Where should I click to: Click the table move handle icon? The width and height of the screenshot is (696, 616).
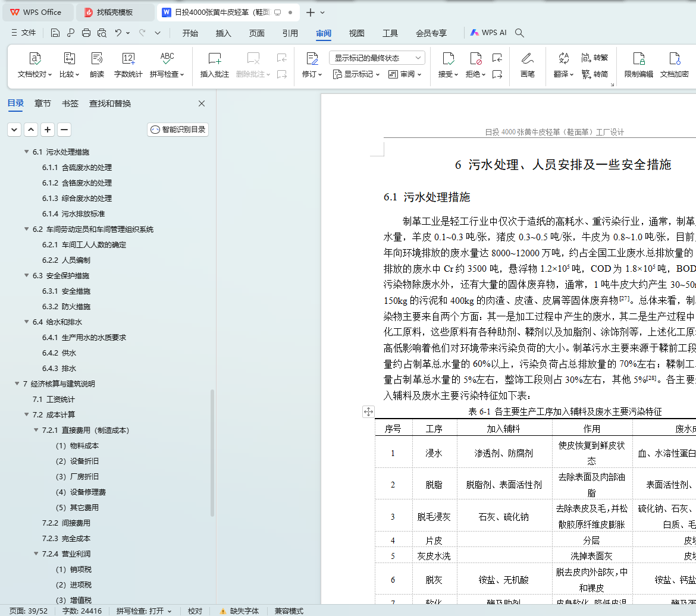point(368,412)
